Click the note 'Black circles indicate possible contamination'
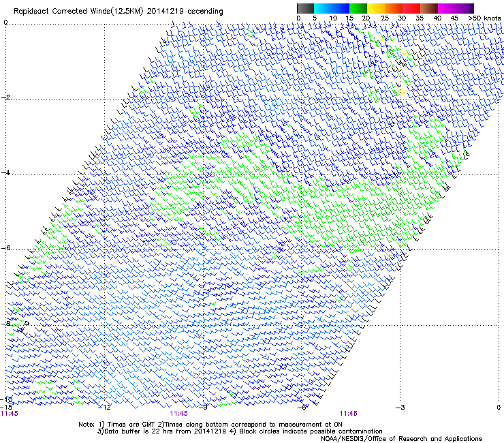Image resolution: width=504 pixels, height=443 pixels. pos(311,431)
